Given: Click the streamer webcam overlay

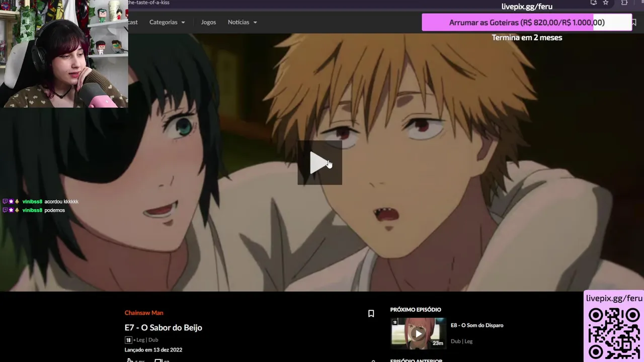Looking at the screenshot, I should pyautogui.click(x=64, y=54).
